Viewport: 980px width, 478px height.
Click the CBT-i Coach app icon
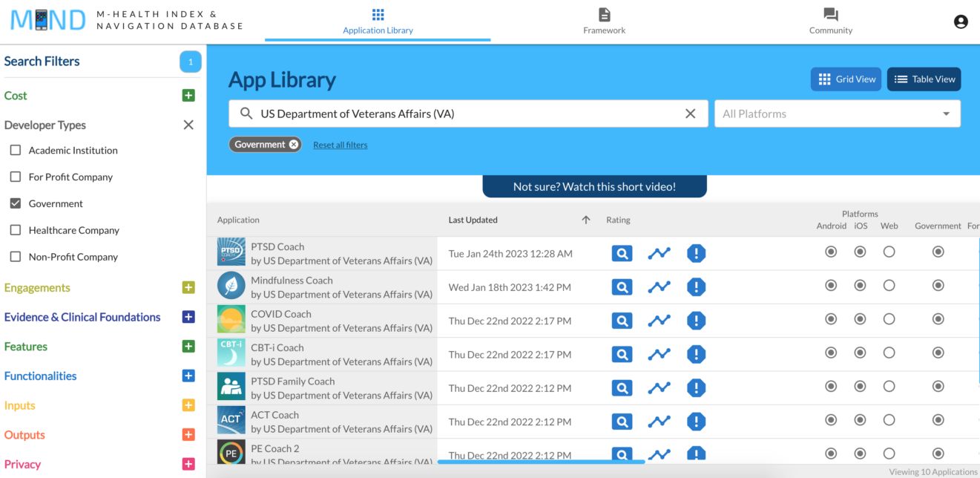pos(231,353)
